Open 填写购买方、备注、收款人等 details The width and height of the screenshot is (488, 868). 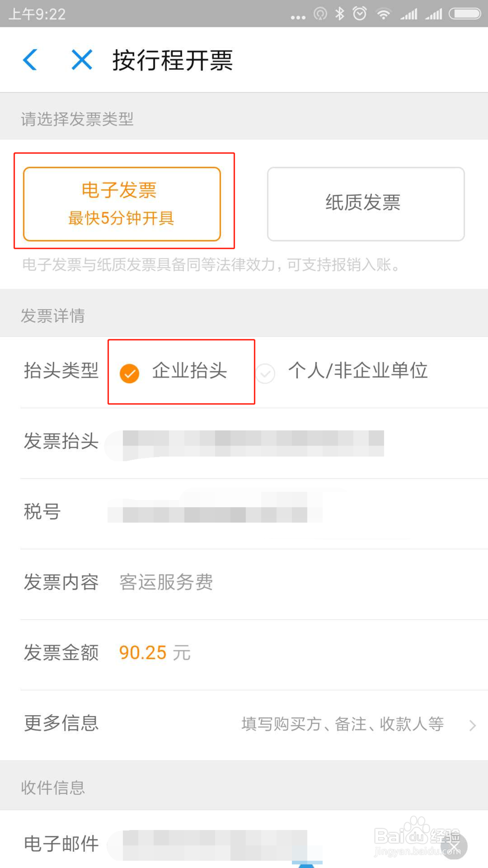click(343, 724)
